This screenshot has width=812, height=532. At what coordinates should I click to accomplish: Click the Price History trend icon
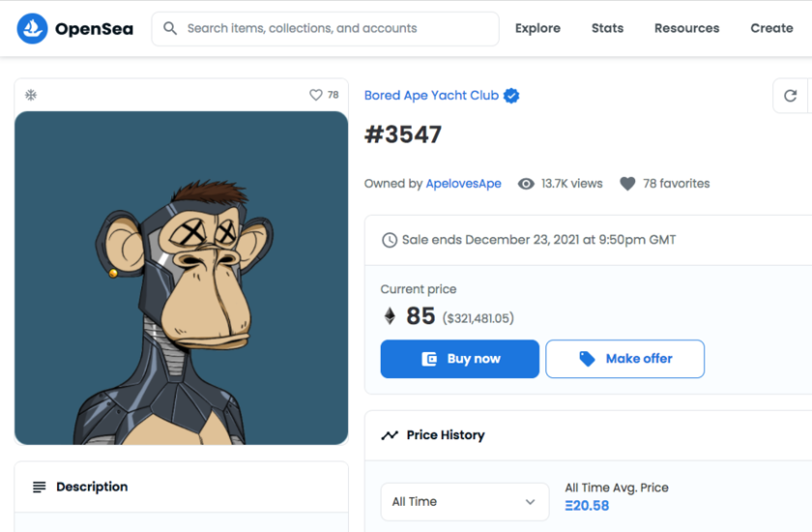390,435
